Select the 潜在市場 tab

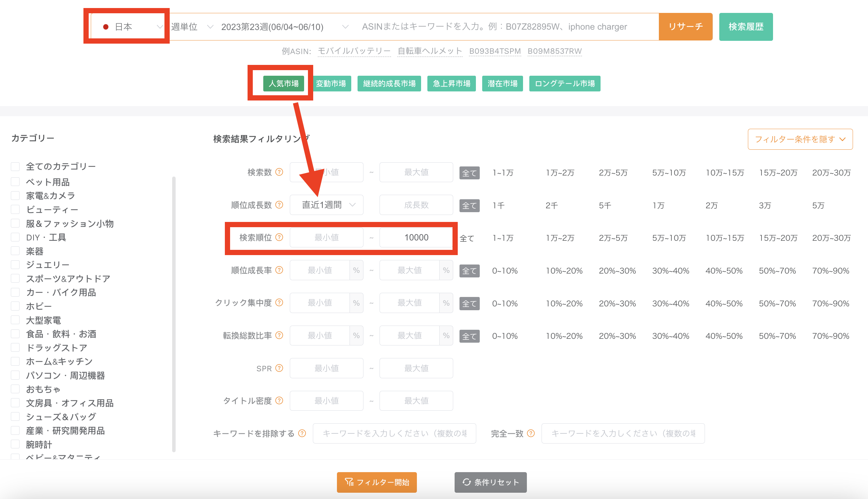coord(502,83)
